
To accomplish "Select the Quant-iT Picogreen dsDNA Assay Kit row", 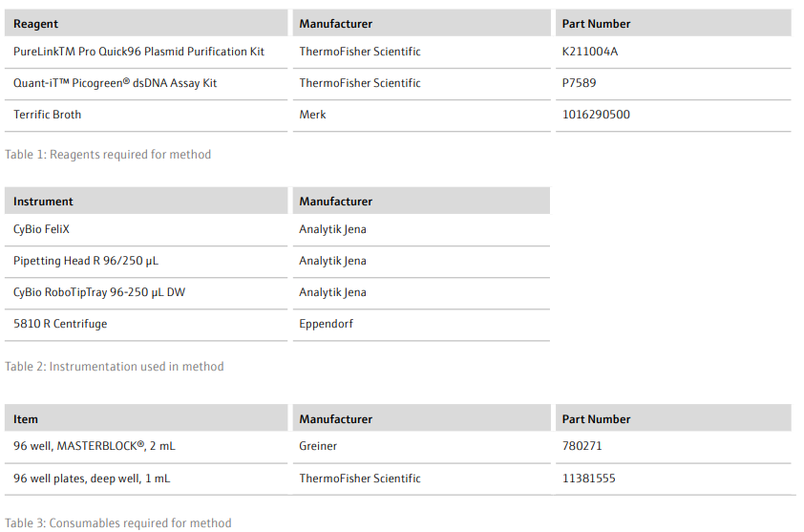I will pos(398,83).
